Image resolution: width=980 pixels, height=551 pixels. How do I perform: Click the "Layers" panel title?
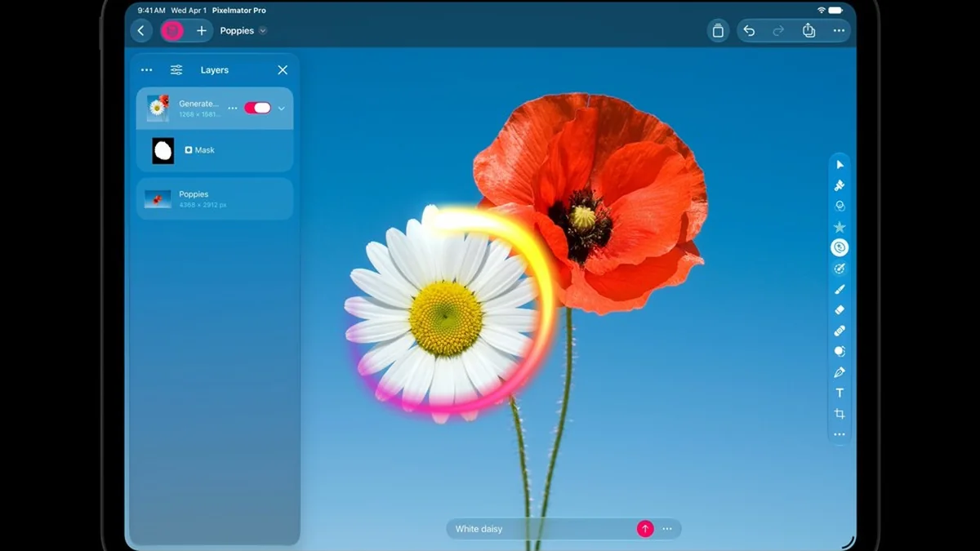click(214, 70)
